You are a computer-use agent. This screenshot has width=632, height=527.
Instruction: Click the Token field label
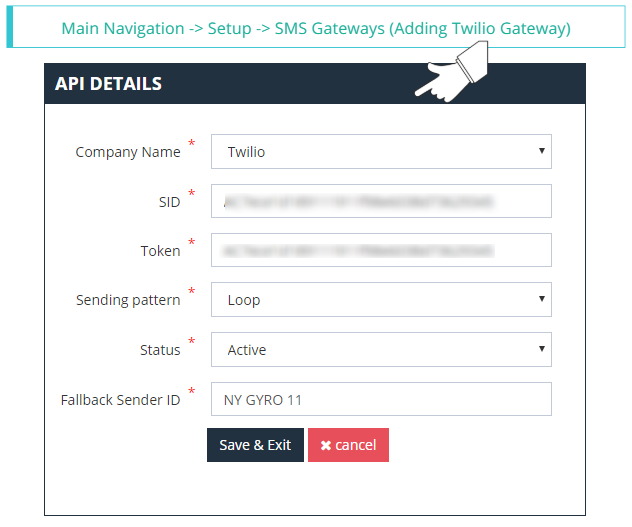coord(160,251)
